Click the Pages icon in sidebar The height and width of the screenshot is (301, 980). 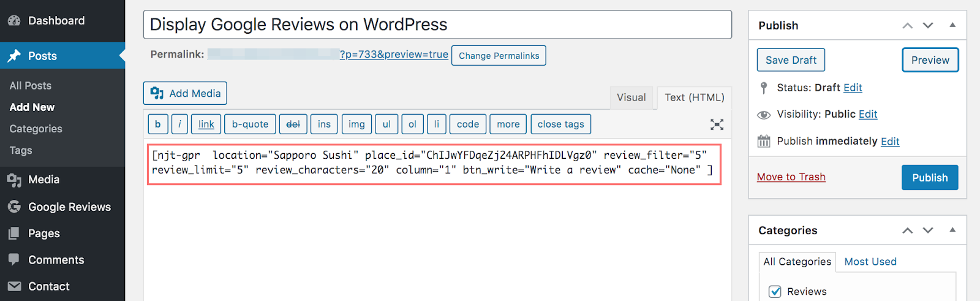coord(14,234)
